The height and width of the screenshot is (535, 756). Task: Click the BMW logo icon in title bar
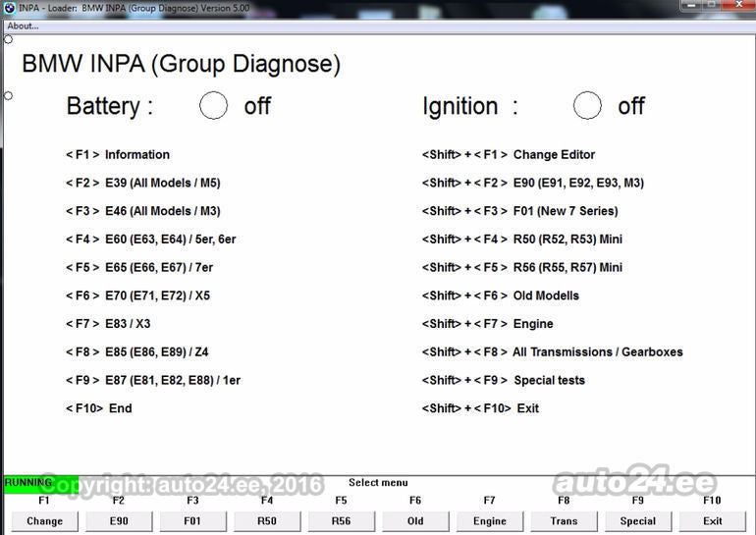tap(10, 8)
